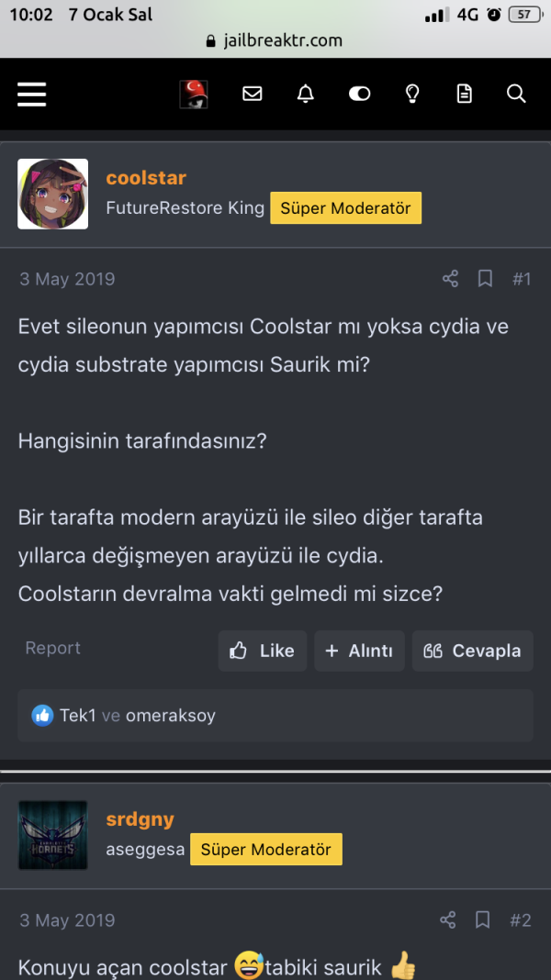551x980 pixels.
Task: Click the jailbreaktr site logo
Action: [193, 93]
